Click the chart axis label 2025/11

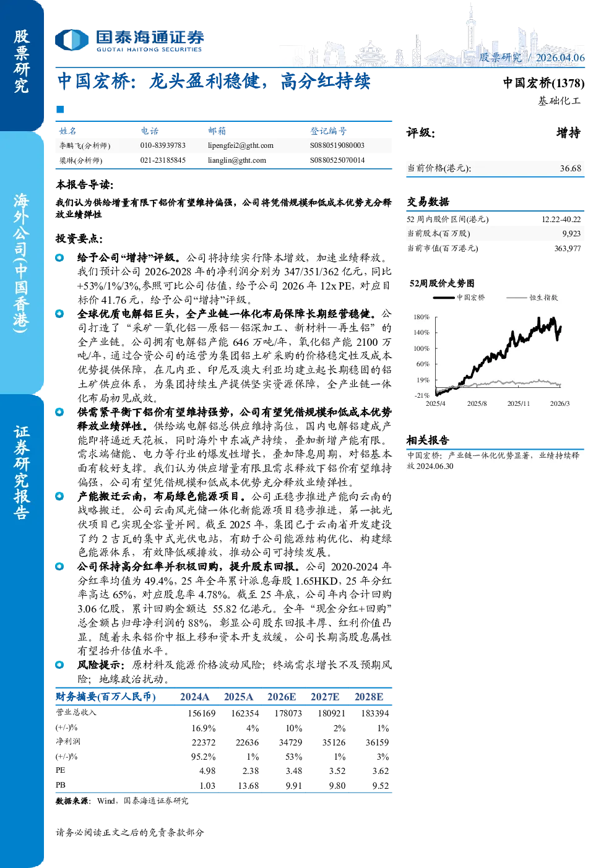click(519, 403)
